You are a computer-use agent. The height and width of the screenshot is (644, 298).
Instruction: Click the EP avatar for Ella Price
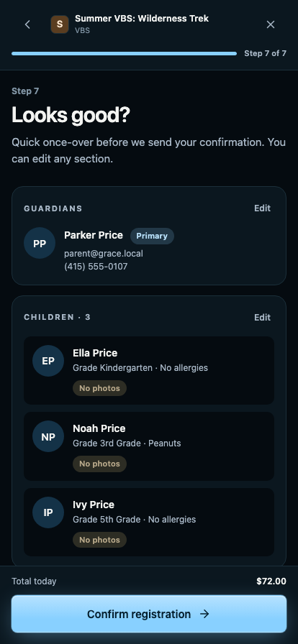(48, 361)
